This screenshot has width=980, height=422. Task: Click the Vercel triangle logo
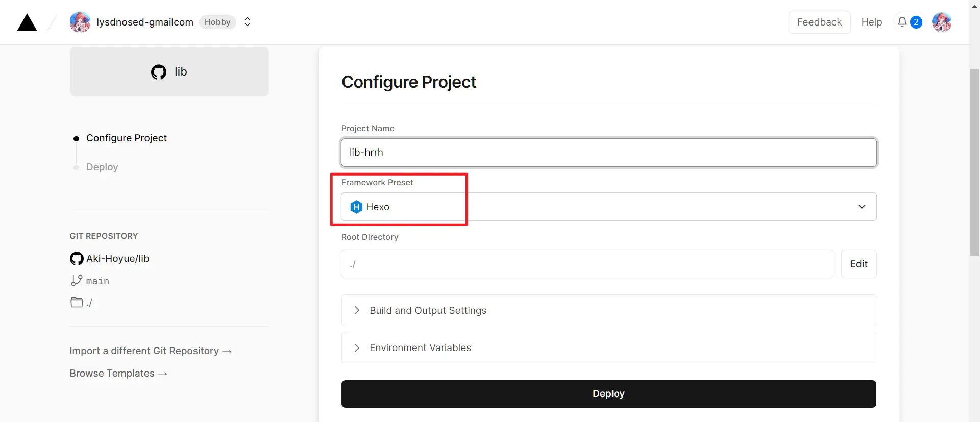(x=27, y=22)
